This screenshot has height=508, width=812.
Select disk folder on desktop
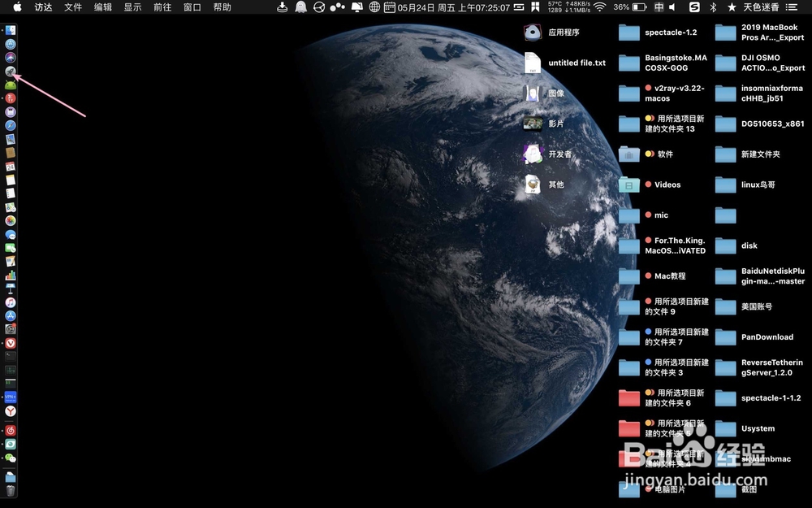click(736, 245)
